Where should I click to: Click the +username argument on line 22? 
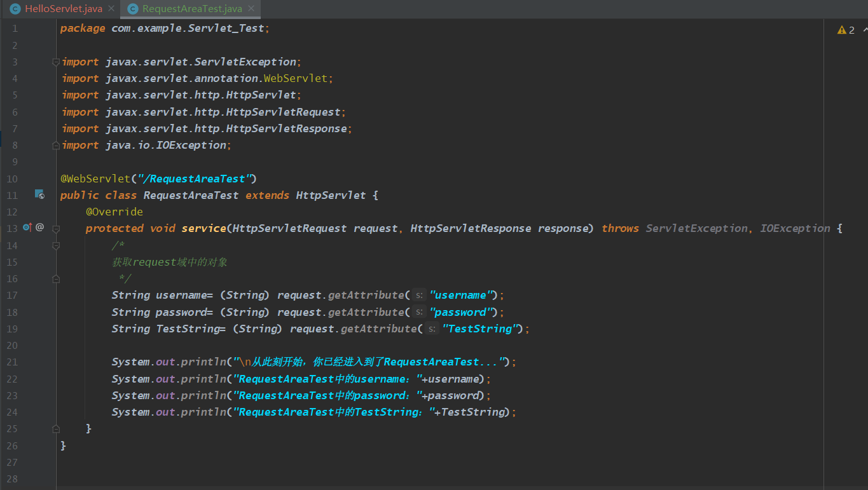[450, 379]
